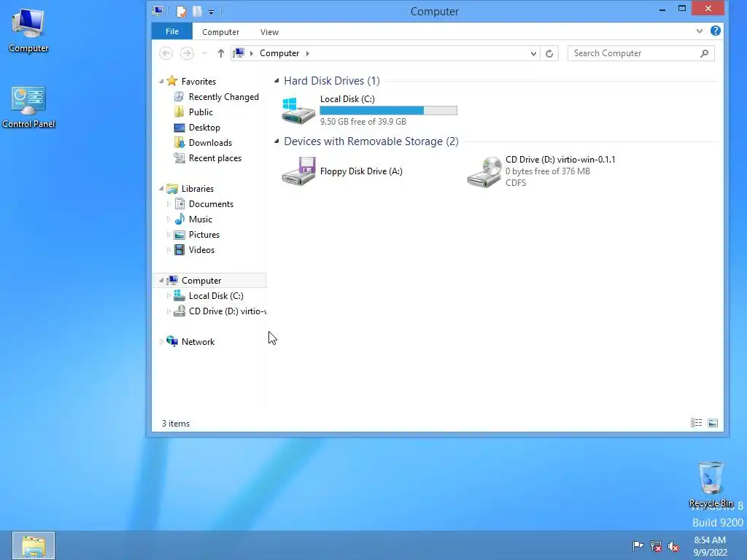The width and height of the screenshot is (747, 560).
Task: Open the taskbar clock and date
Action: [x=710, y=545]
